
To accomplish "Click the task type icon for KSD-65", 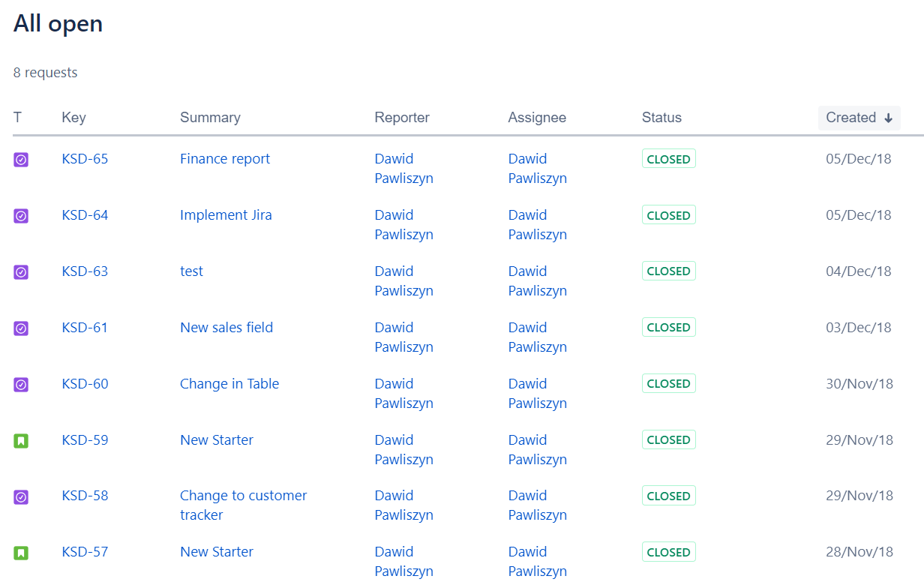I will tap(21, 159).
